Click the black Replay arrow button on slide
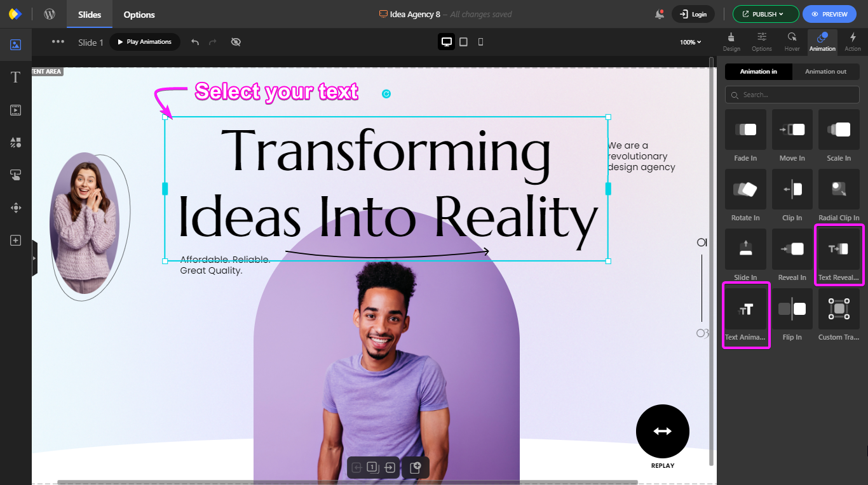Screen dimensions: 868x485 click(x=662, y=431)
